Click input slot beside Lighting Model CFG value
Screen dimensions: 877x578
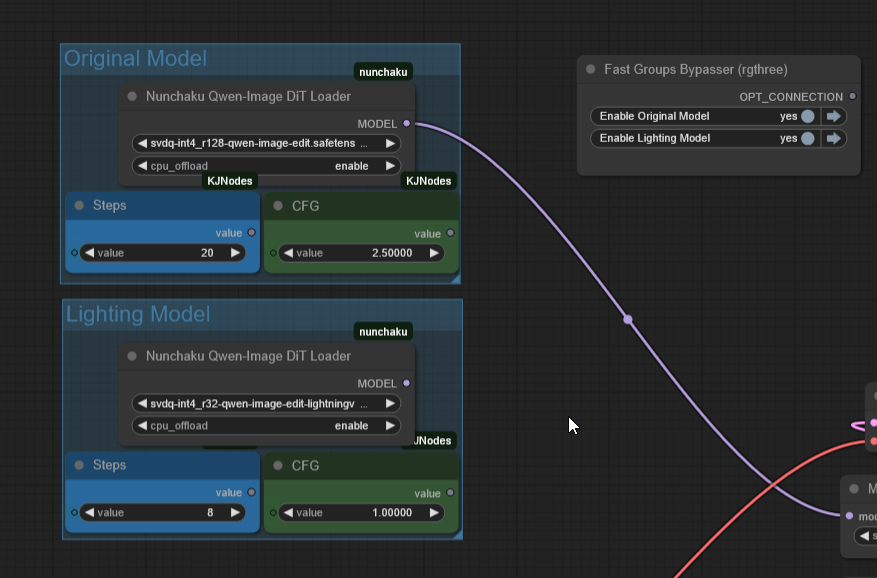point(273,513)
